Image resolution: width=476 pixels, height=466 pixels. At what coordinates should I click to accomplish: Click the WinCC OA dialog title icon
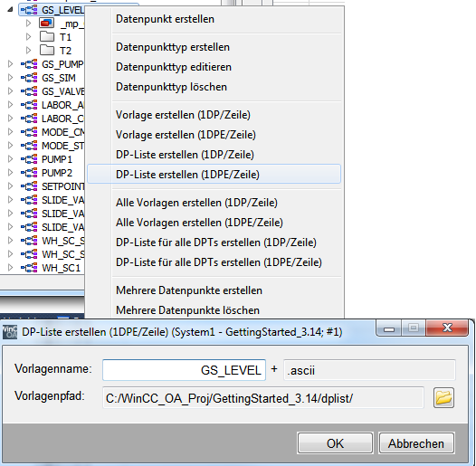tap(10, 331)
